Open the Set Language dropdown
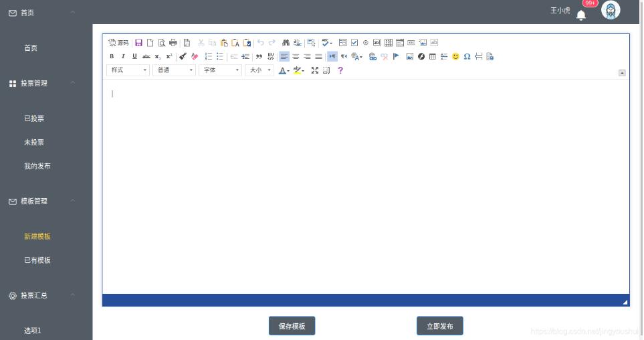This screenshot has width=644, height=340. [356, 57]
